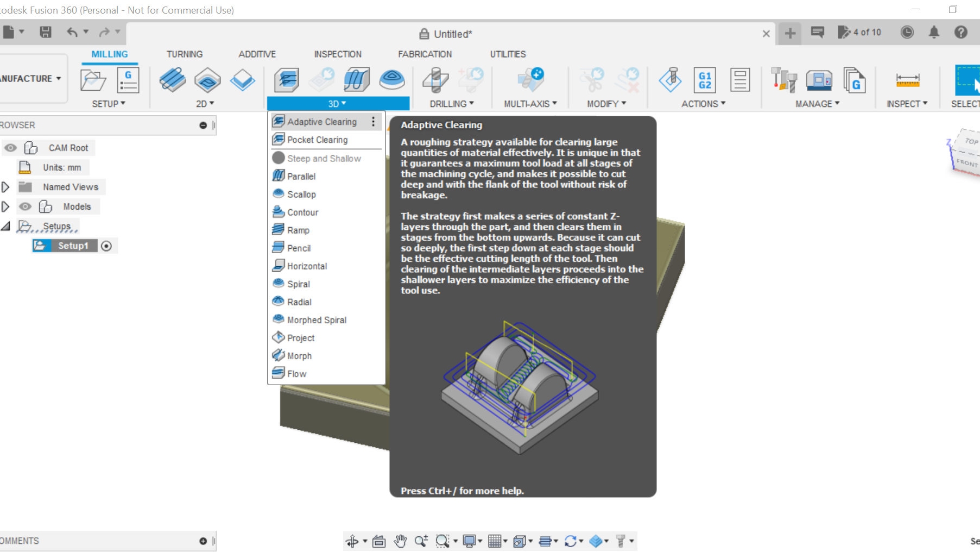Image resolution: width=980 pixels, height=552 pixels.
Task: Click the G1/G2 icon in Actions
Action: pyautogui.click(x=705, y=80)
